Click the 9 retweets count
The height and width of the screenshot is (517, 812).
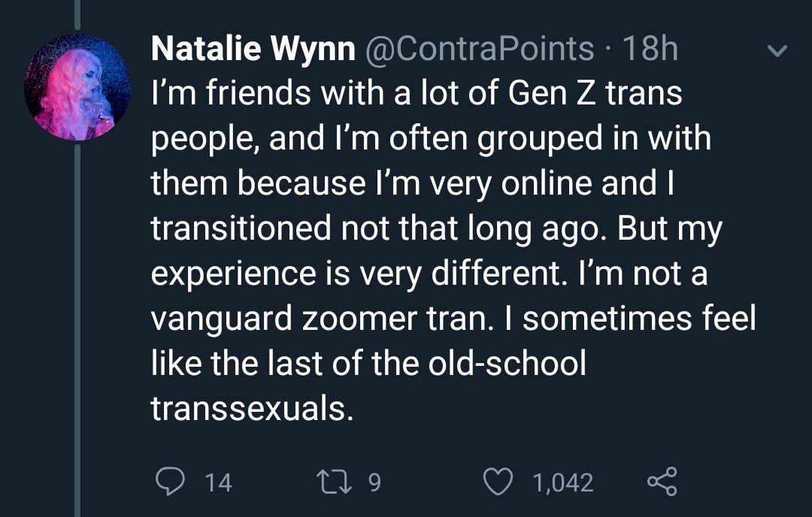click(x=374, y=482)
